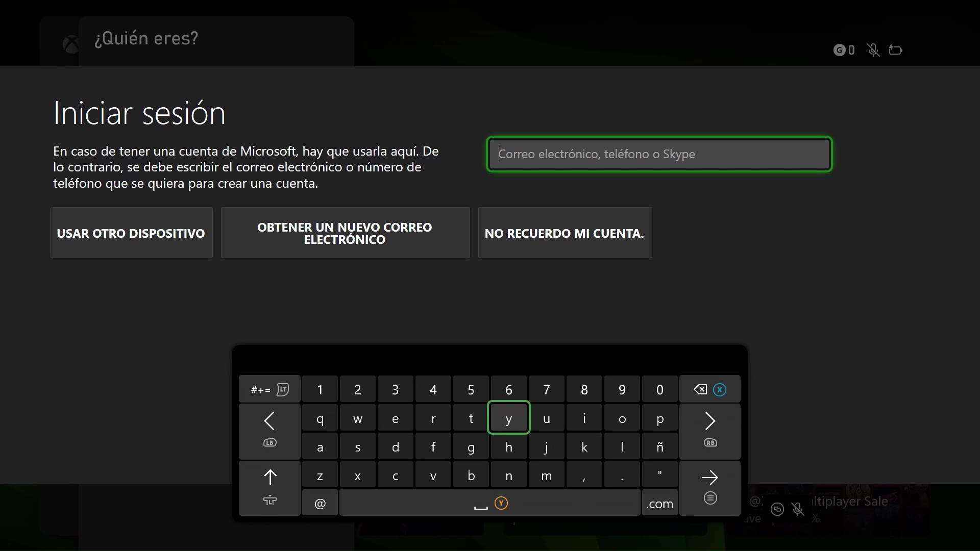This screenshot has width=980, height=551.
Task: Tap the q key
Action: coord(320,418)
